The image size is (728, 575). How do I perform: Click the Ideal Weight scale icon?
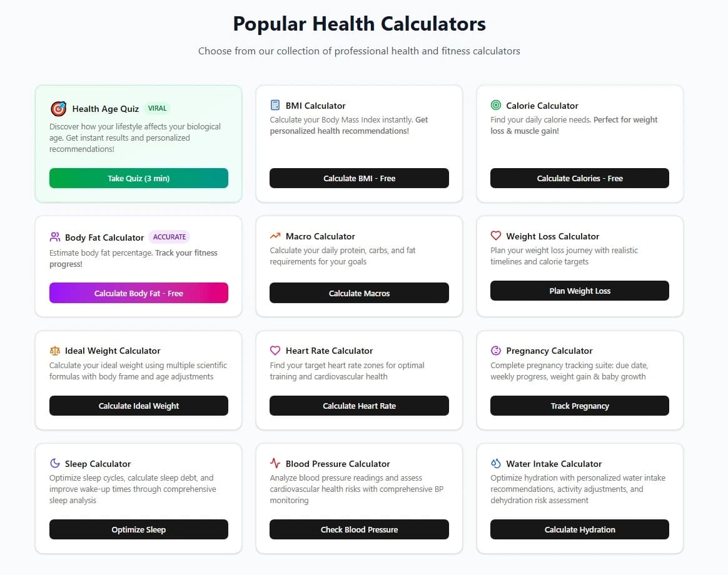tap(56, 351)
